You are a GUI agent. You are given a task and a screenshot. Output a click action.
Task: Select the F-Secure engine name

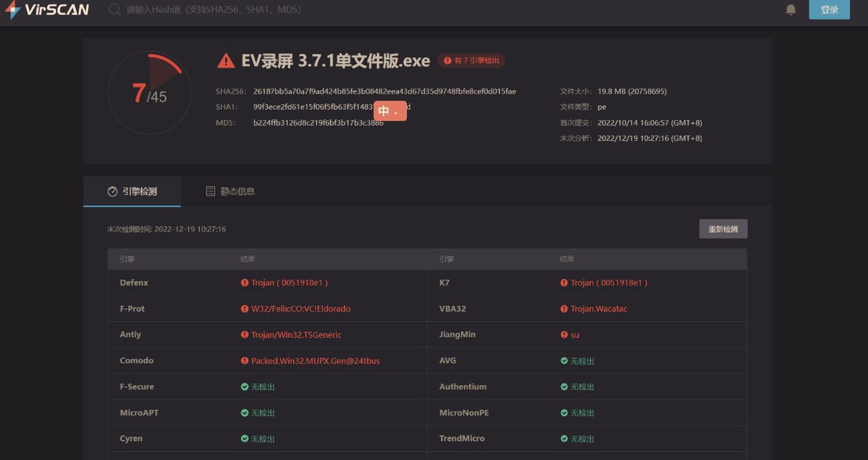point(137,387)
